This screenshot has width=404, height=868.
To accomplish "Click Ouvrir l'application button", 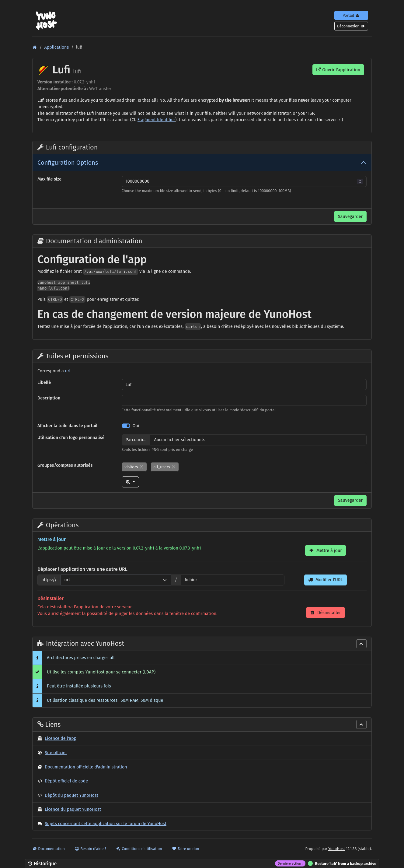I will click(x=338, y=70).
